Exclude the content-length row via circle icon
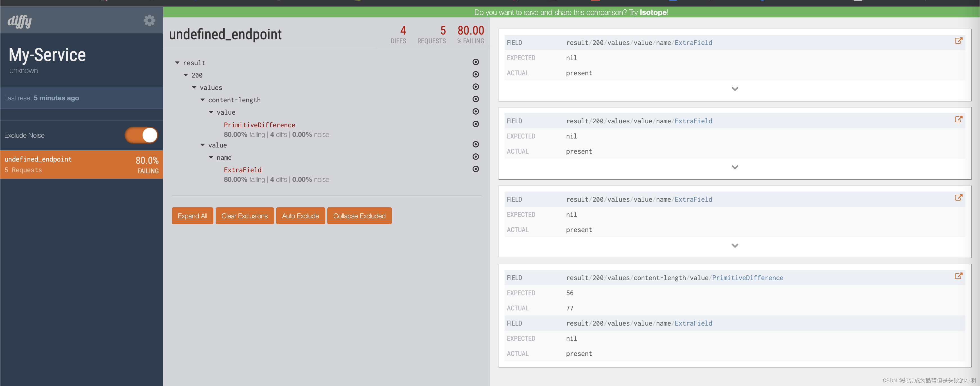This screenshot has height=386, width=980. (x=476, y=99)
